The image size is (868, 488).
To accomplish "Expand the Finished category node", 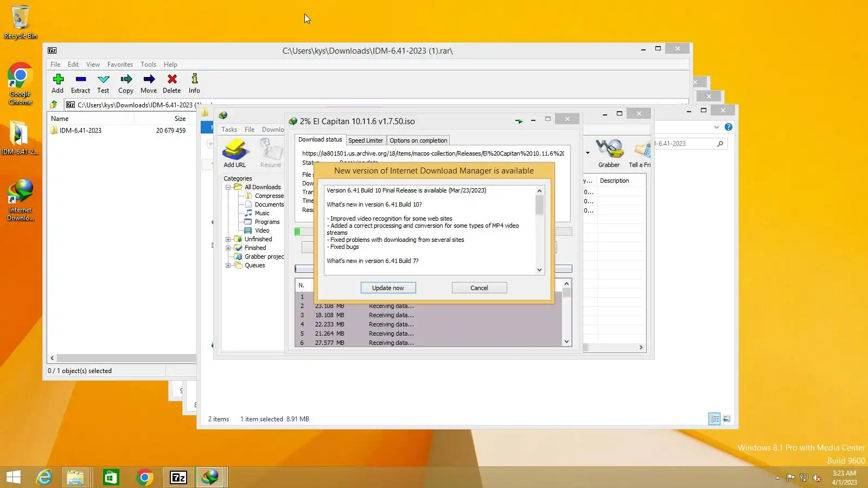I will click(x=228, y=248).
